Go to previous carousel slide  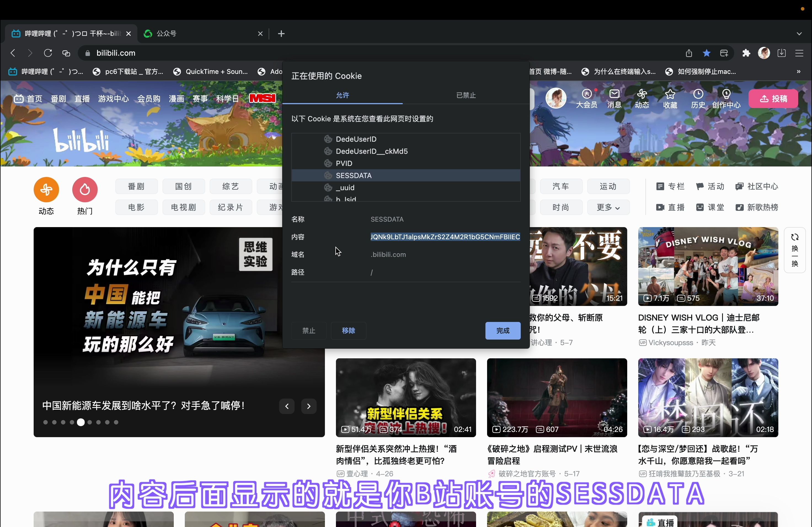pos(287,406)
